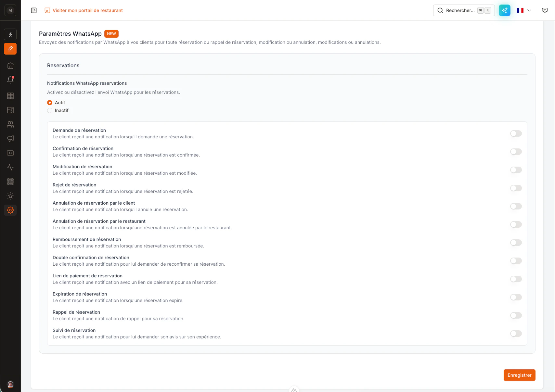Toggle Confirmation de réservation switch
Image resolution: width=555 pixels, height=392 pixels.
pyautogui.click(x=516, y=152)
